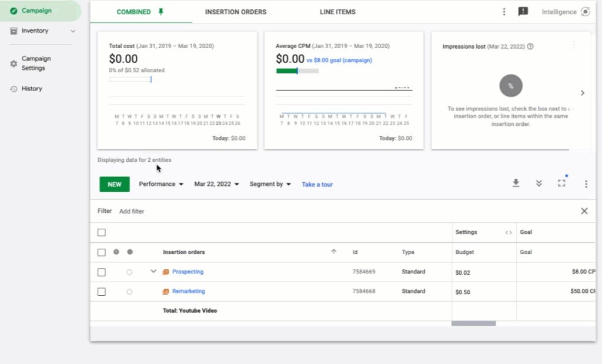The height and width of the screenshot is (364, 602).
Task: Switch to the Line Items tab
Action: point(337,12)
